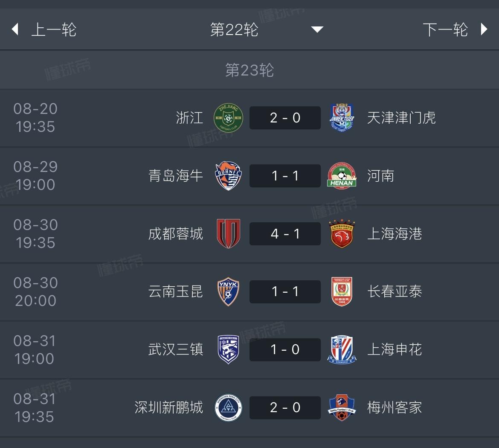The width and height of the screenshot is (499, 448).
Task: Tap the Chengdu Rongcheng red shield logo
Action: coord(228,234)
